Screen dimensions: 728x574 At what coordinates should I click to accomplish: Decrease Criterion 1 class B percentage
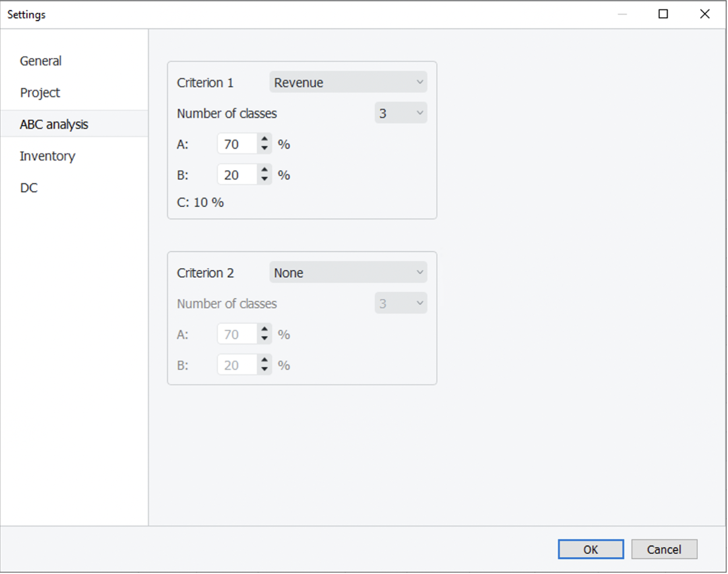265,180
